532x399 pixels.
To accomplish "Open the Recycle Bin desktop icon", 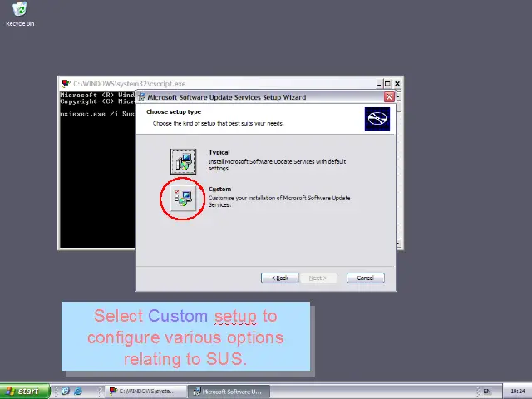I will 20,14.
